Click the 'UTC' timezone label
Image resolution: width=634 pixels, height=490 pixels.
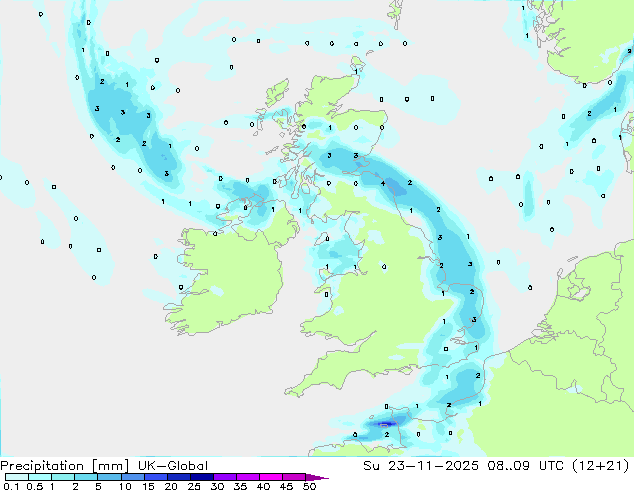[x=552, y=466]
